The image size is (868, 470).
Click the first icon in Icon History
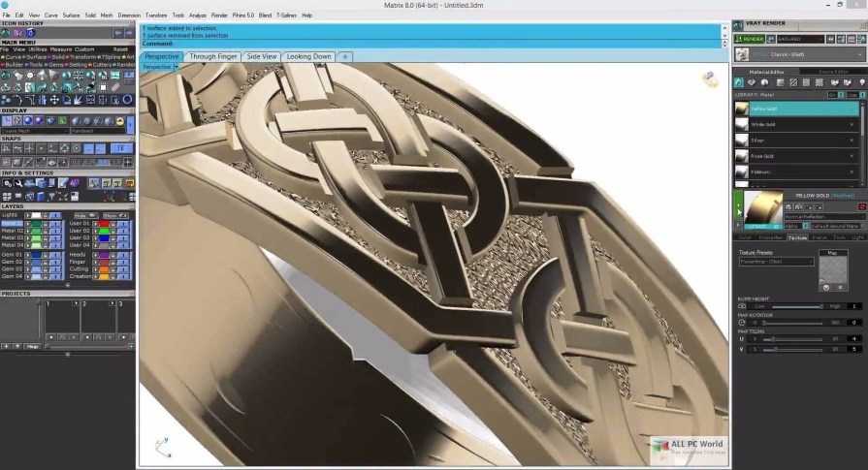point(6,33)
